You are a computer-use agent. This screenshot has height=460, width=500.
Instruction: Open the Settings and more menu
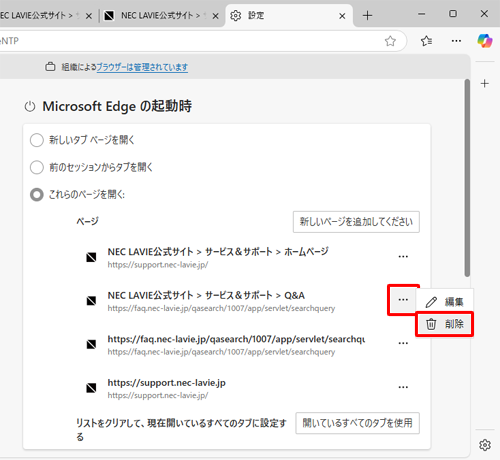(x=456, y=41)
